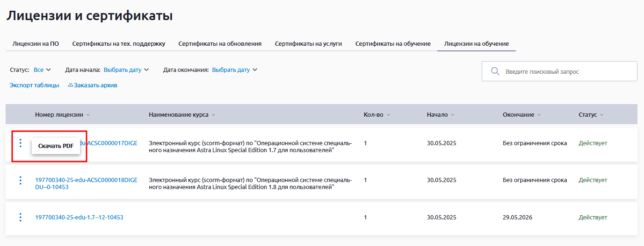Switch to the Лицензии на ПО tab
Screen dimensions: 644x246
[36, 44]
